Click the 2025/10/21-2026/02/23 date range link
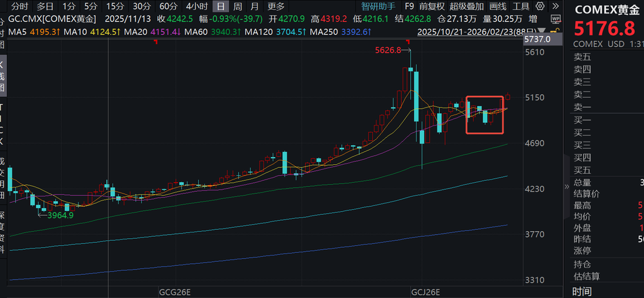The height and width of the screenshot is (298, 644). click(470, 30)
